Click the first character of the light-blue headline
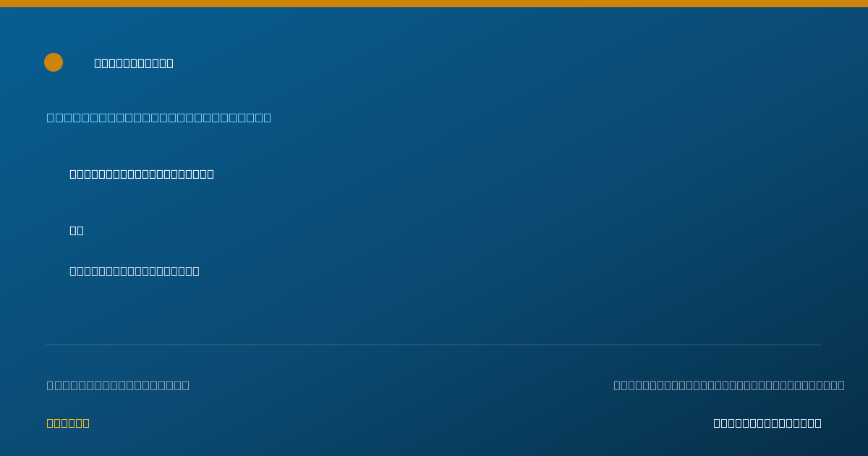 51,117
